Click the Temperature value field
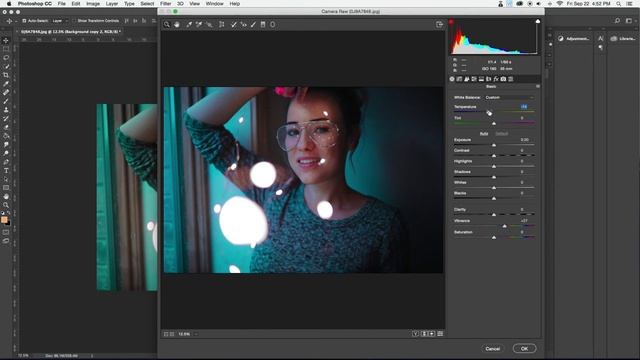This screenshot has width=640, height=360. [524, 107]
